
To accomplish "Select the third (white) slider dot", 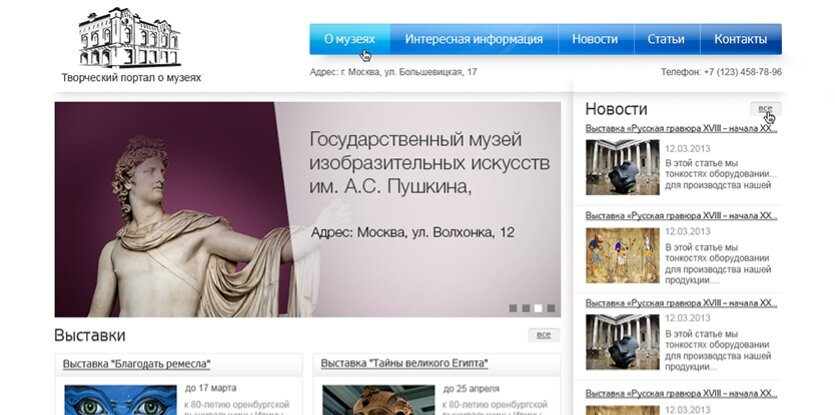I will 538,308.
